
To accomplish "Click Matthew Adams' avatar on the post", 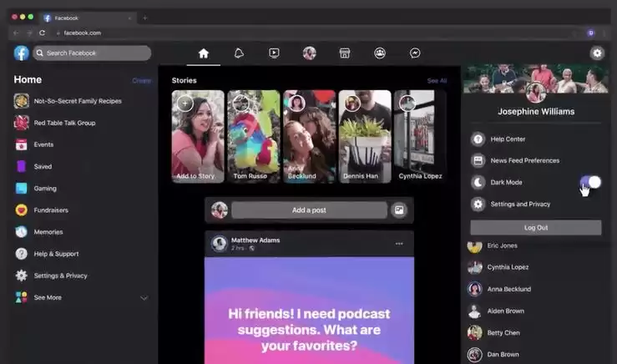I will (x=220, y=244).
